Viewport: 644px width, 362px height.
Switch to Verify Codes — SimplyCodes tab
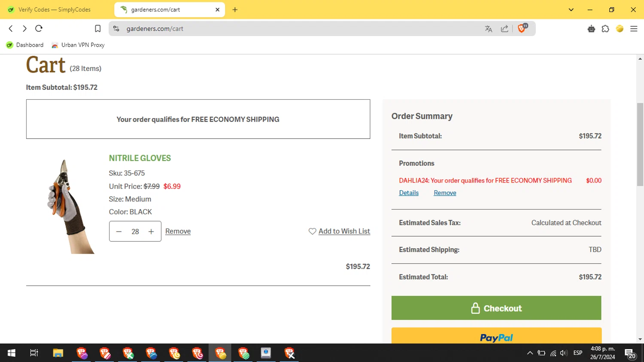pyautogui.click(x=55, y=9)
